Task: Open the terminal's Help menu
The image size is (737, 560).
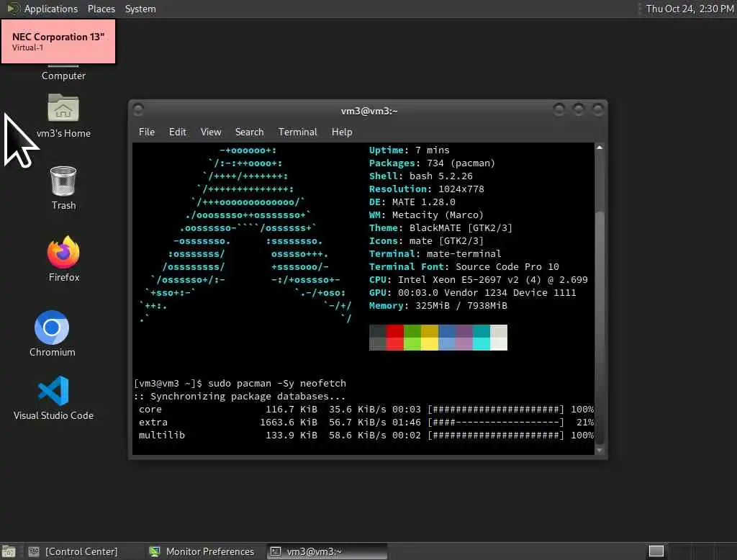Action: pos(342,132)
